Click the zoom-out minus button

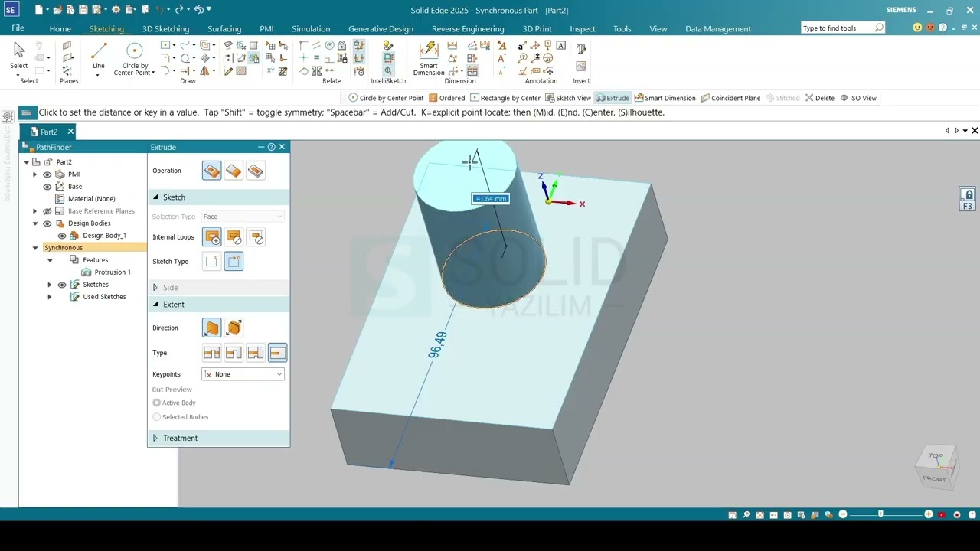(843, 514)
